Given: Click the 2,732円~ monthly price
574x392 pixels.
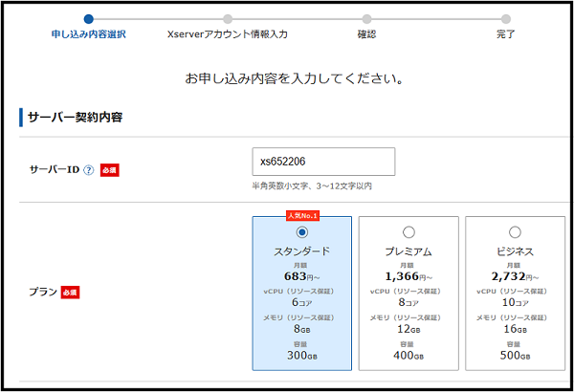Looking at the screenshot, I should click(x=515, y=276).
